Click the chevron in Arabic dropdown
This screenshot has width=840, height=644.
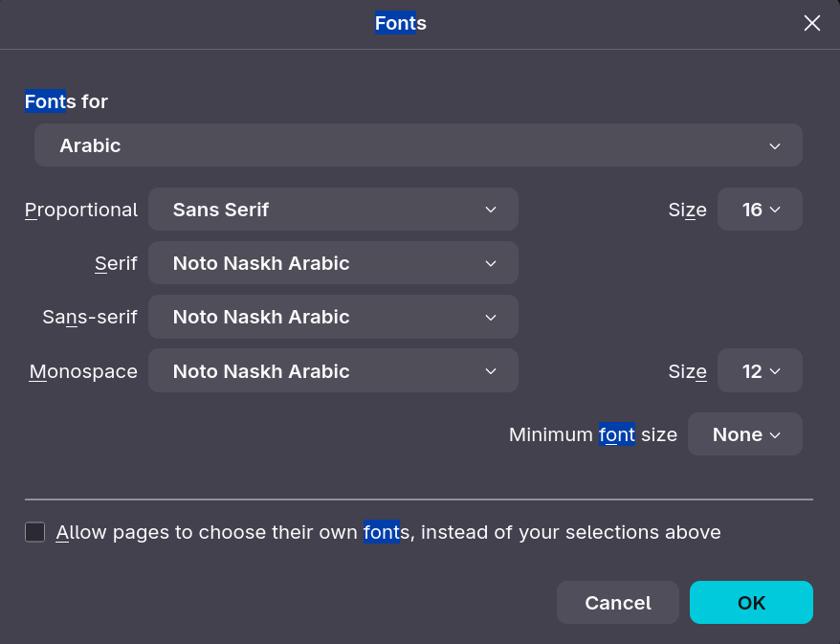click(775, 145)
